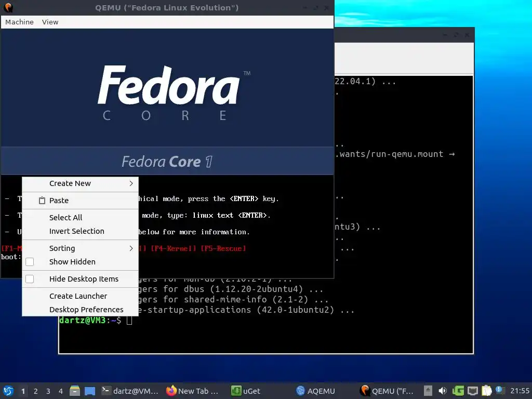Open the volume speaker tray icon
Screen dimensions: 532x399
443,391
